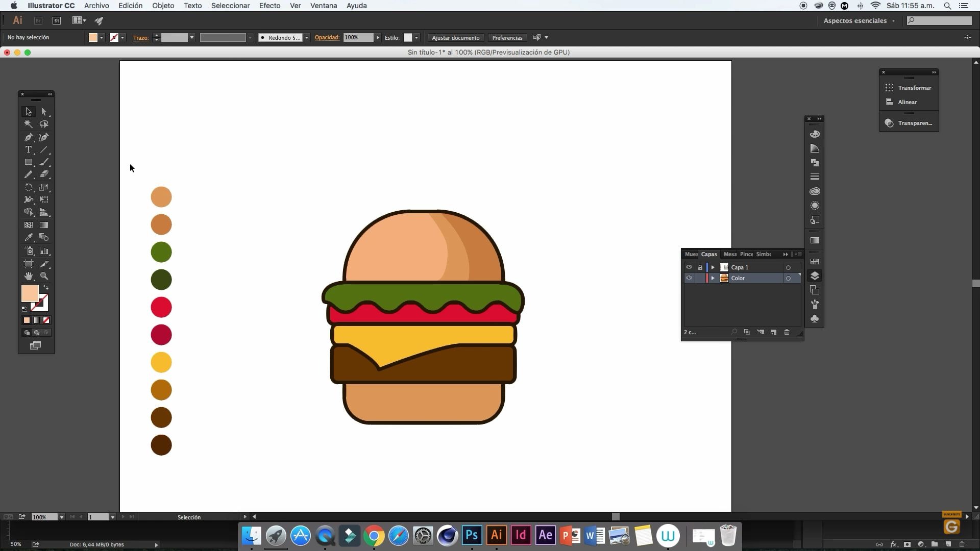Toggle visibility of Color layer
This screenshot has height=551, width=980.
(689, 278)
